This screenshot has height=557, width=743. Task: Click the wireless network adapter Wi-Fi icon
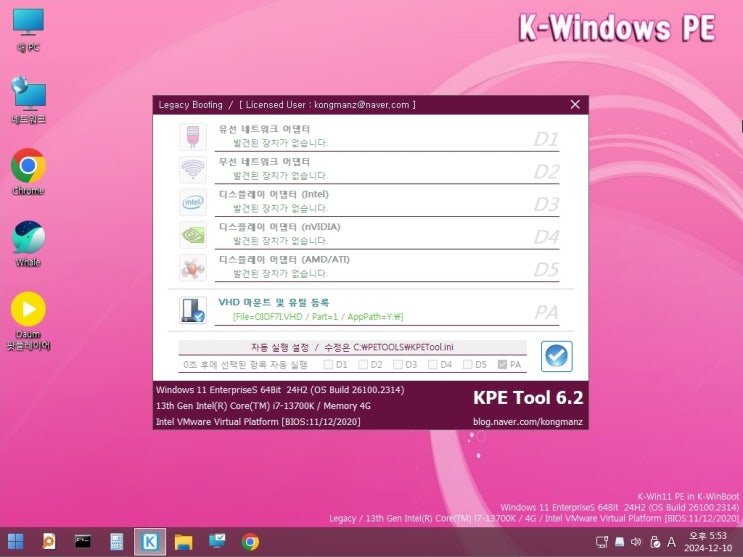pyautogui.click(x=193, y=169)
